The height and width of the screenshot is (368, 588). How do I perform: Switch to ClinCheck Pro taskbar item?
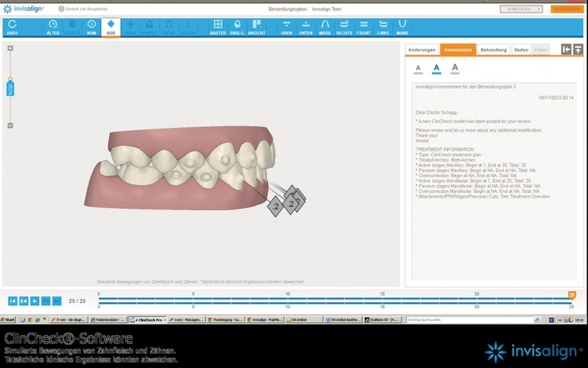(x=147, y=320)
